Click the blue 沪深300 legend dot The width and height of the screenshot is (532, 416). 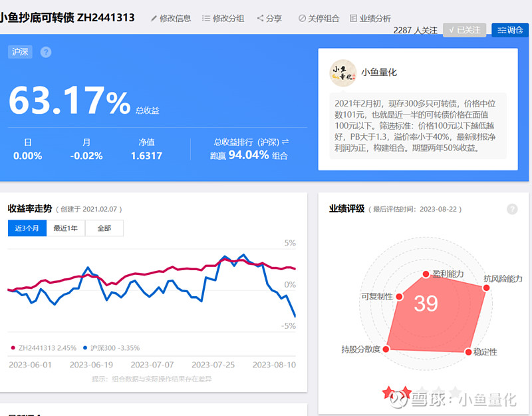[x=85, y=347]
